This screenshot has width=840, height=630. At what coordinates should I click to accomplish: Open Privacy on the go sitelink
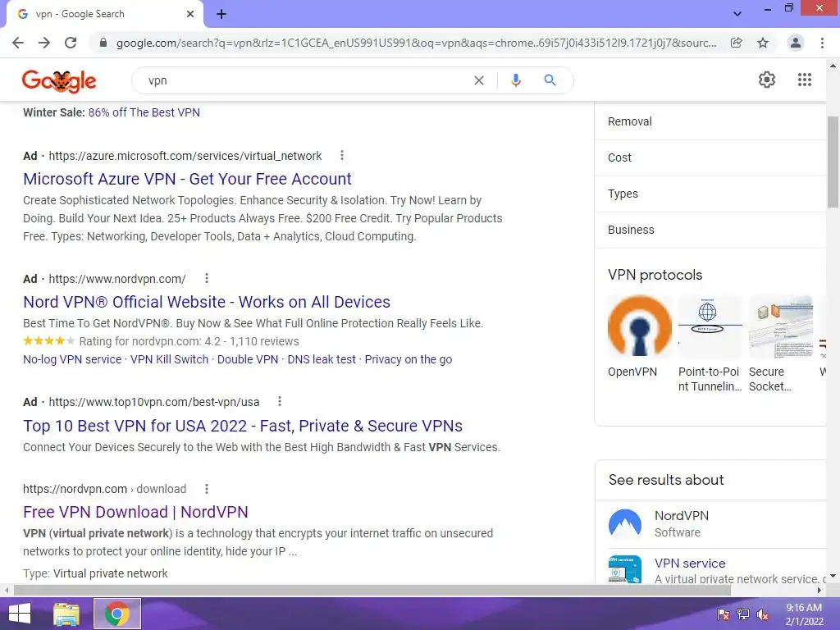(409, 359)
